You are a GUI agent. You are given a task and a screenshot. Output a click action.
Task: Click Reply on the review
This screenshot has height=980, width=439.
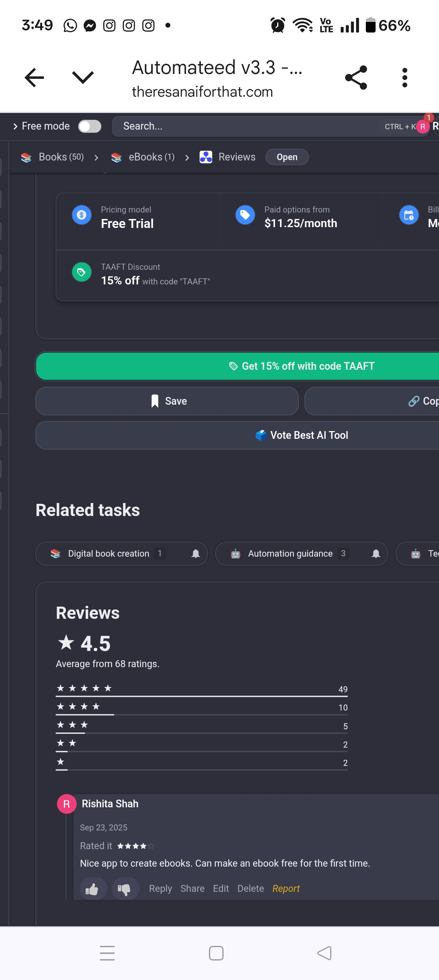(161, 889)
